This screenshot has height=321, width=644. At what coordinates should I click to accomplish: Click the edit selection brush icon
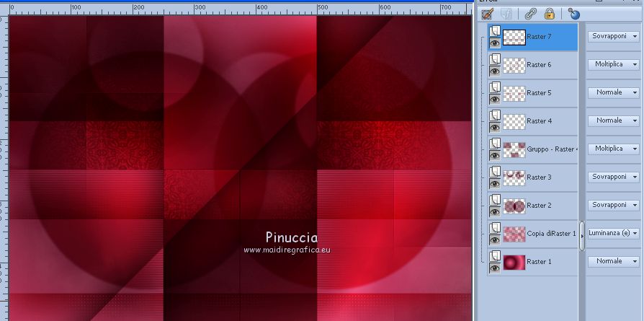pos(487,14)
